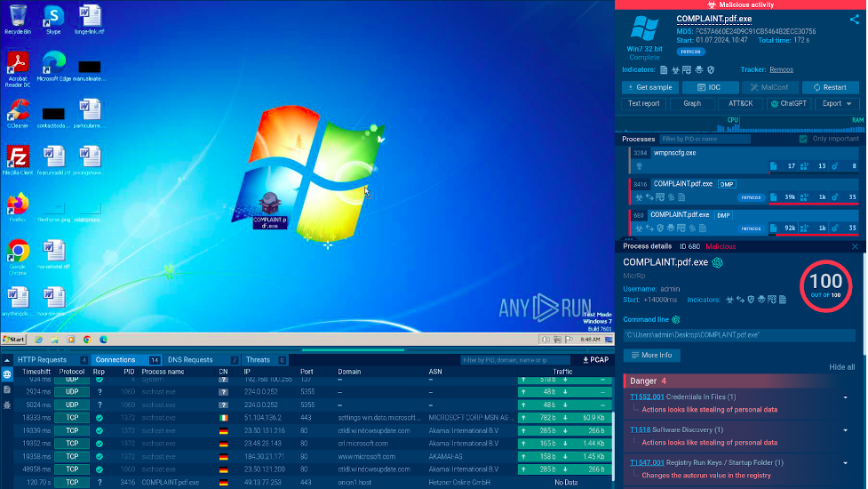
Task: Close the Process details panel
Action: 855,246
